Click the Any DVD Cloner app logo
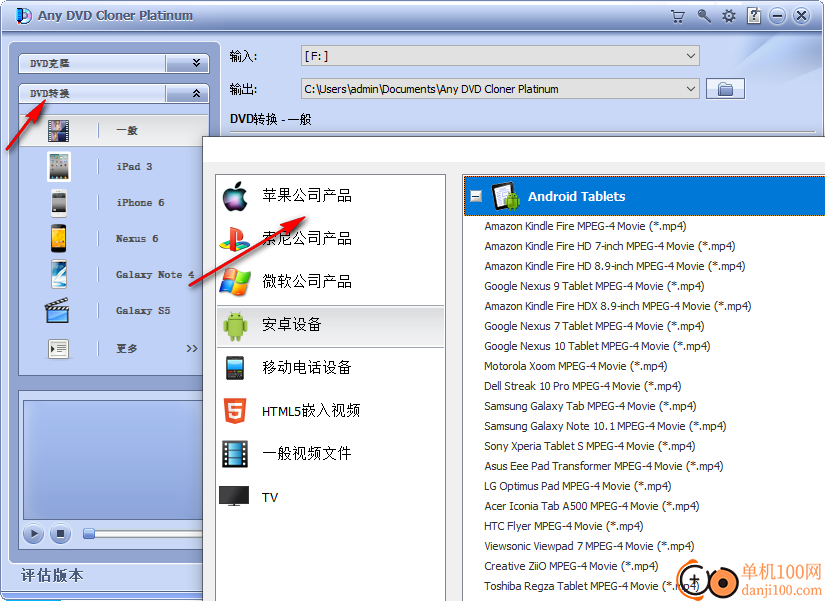The height and width of the screenshot is (601, 825). point(23,16)
